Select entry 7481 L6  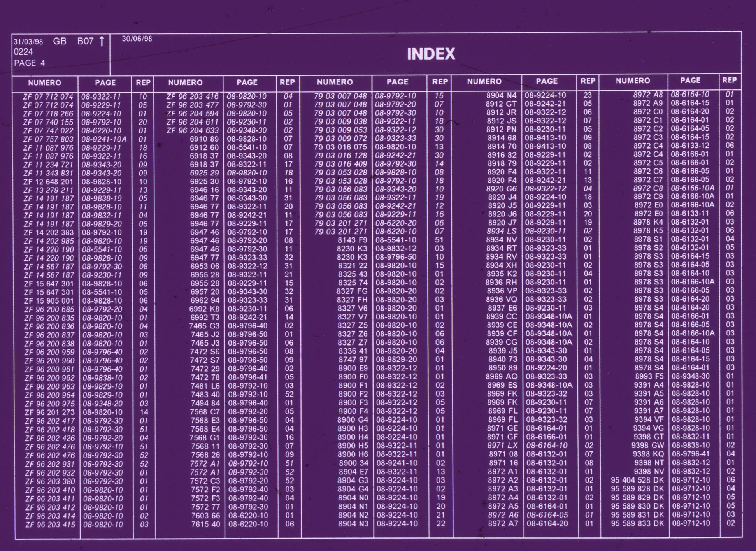pos(205,386)
